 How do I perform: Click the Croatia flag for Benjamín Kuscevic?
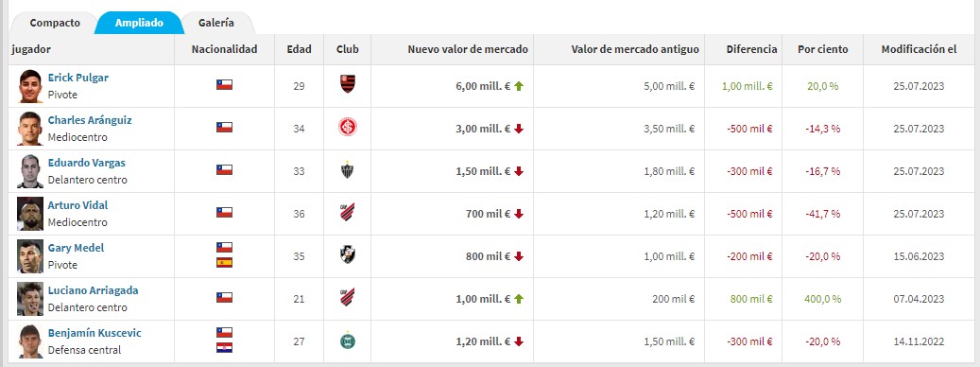pyautogui.click(x=224, y=348)
